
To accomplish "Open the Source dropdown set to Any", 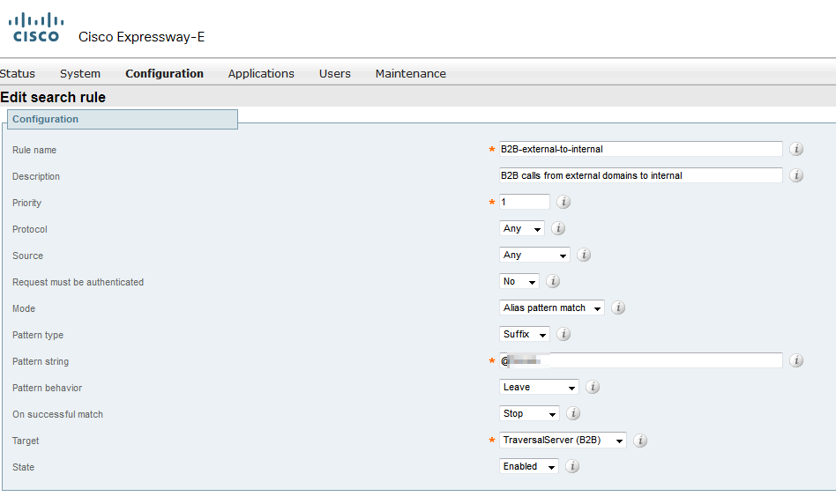I will coord(534,255).
